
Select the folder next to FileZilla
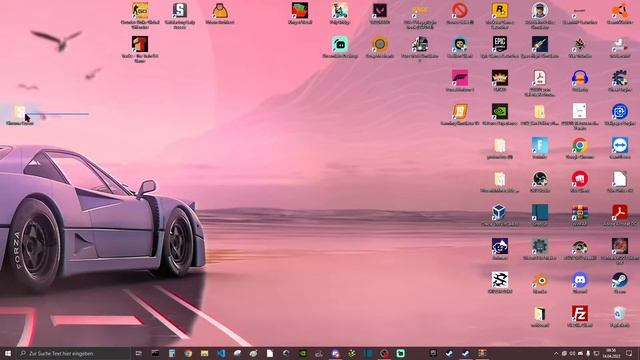(540, 316)
